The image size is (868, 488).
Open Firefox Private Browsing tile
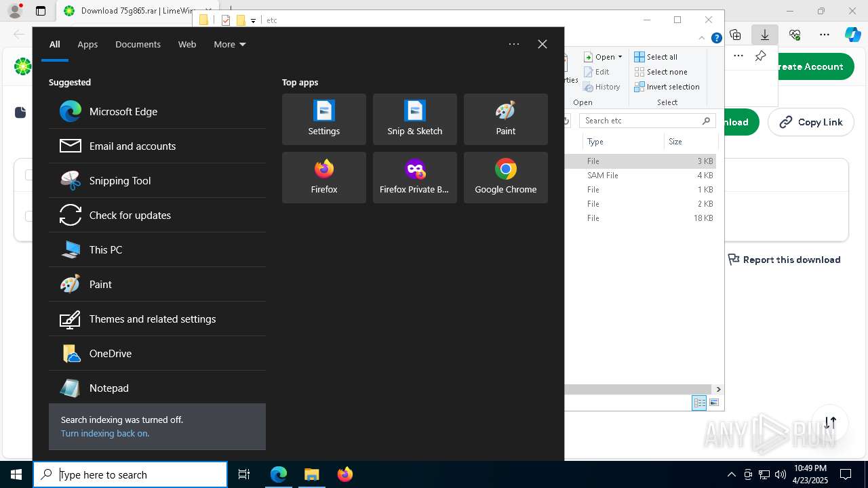415,178
